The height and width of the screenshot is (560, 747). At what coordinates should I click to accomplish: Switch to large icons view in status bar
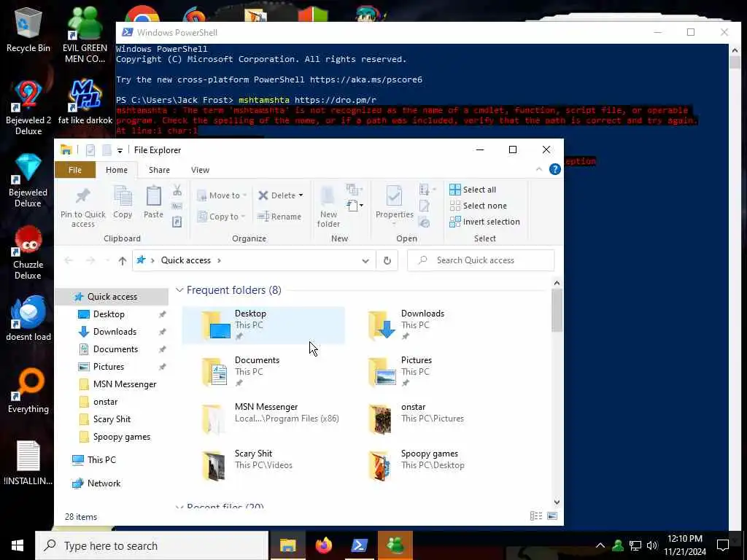[552, 516]
